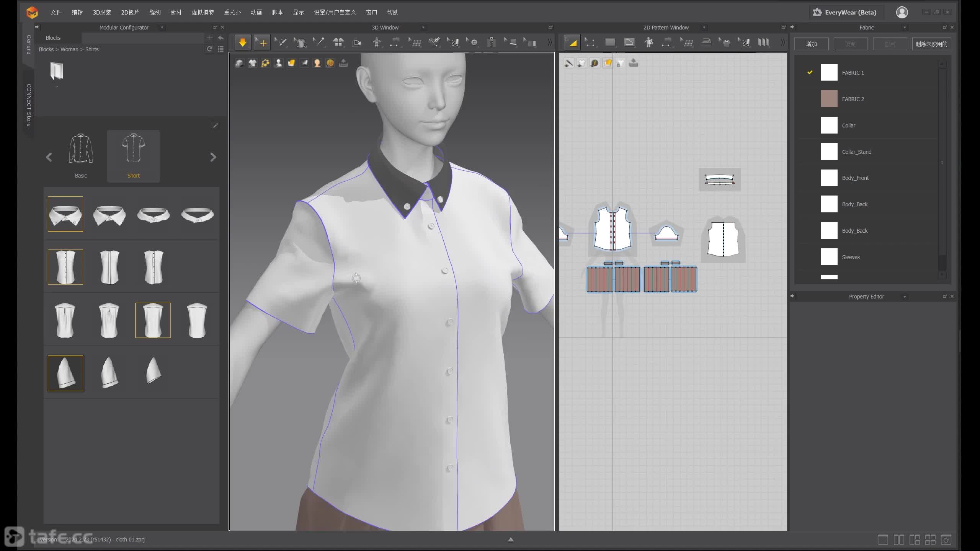Expand the bottom panel with up arrow
980x551 pixels.
coord(511,540)
